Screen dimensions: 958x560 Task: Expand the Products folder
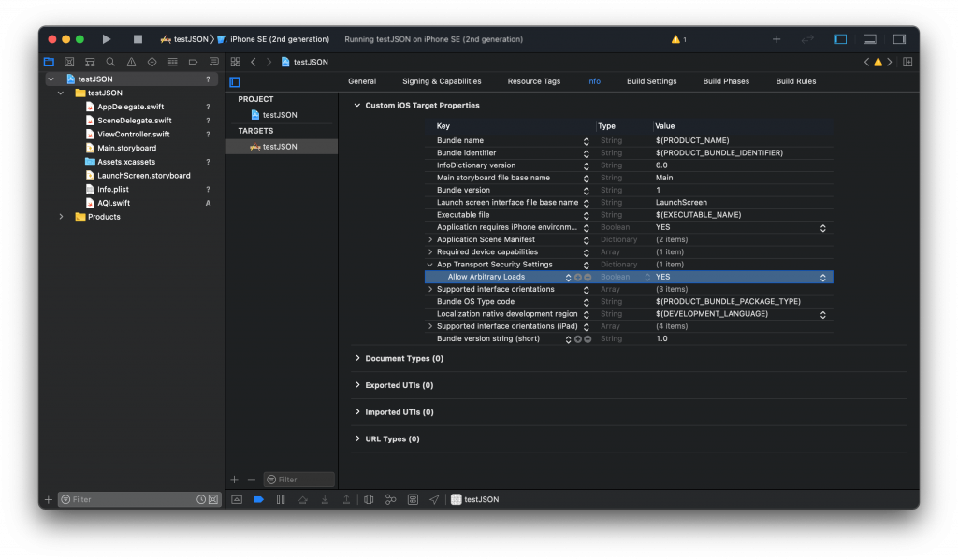pos(61,217)
